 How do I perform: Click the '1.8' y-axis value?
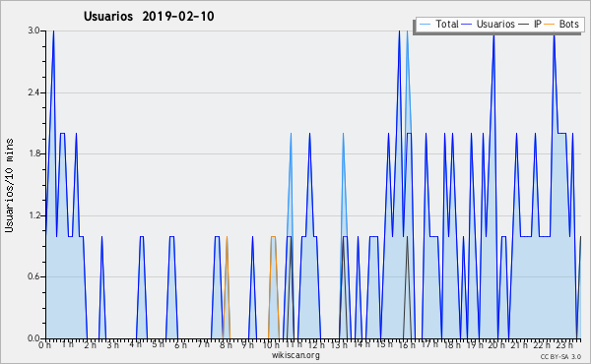click(x=33, y=153)
